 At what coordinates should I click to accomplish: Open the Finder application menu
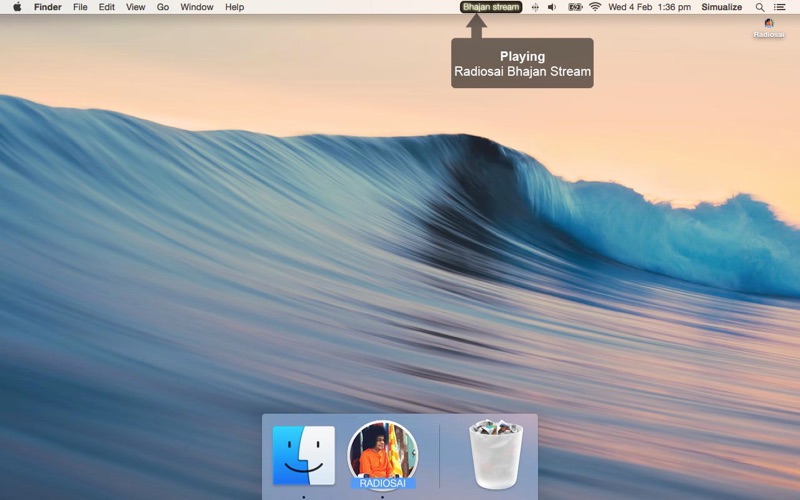click(x=47, y=7)
